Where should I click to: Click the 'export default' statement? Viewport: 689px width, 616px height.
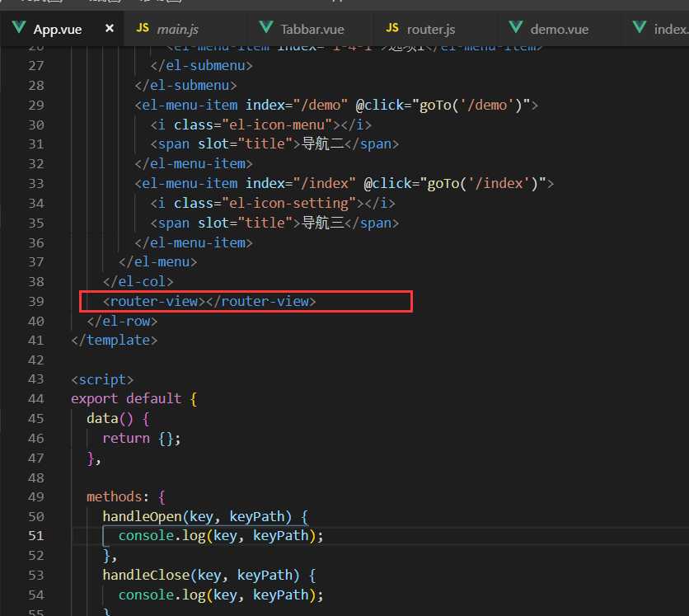126,399
